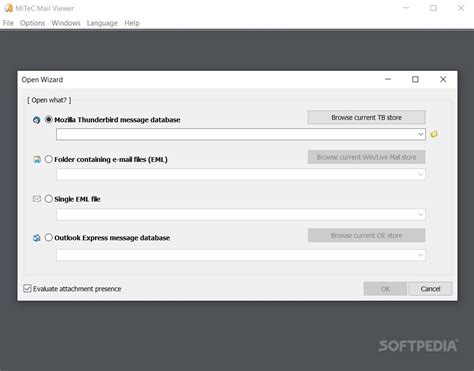Open the Options menu
474x371 pixels.
tap(32, 23)
